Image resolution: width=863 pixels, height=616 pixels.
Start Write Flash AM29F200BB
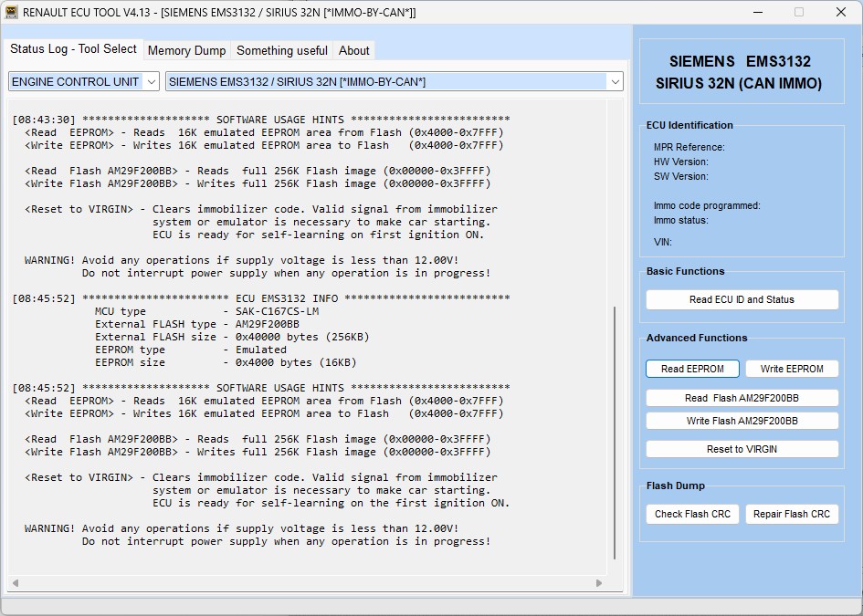click(x=742, y=422)
